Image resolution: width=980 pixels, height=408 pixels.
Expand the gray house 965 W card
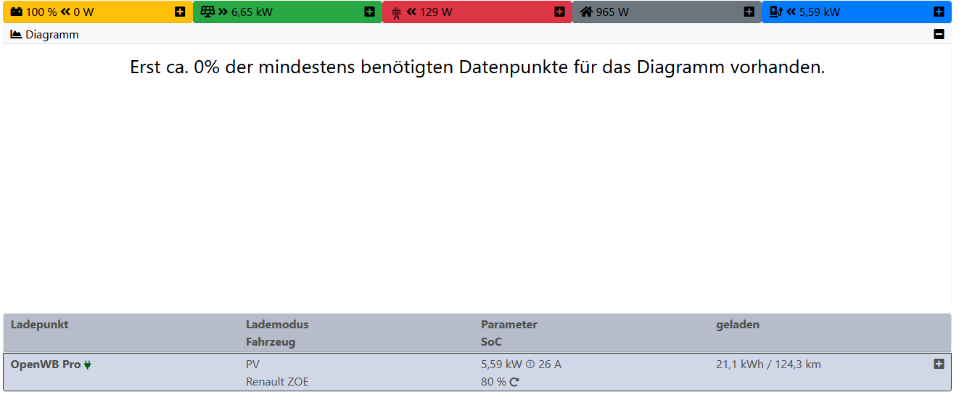coord(749,12)
